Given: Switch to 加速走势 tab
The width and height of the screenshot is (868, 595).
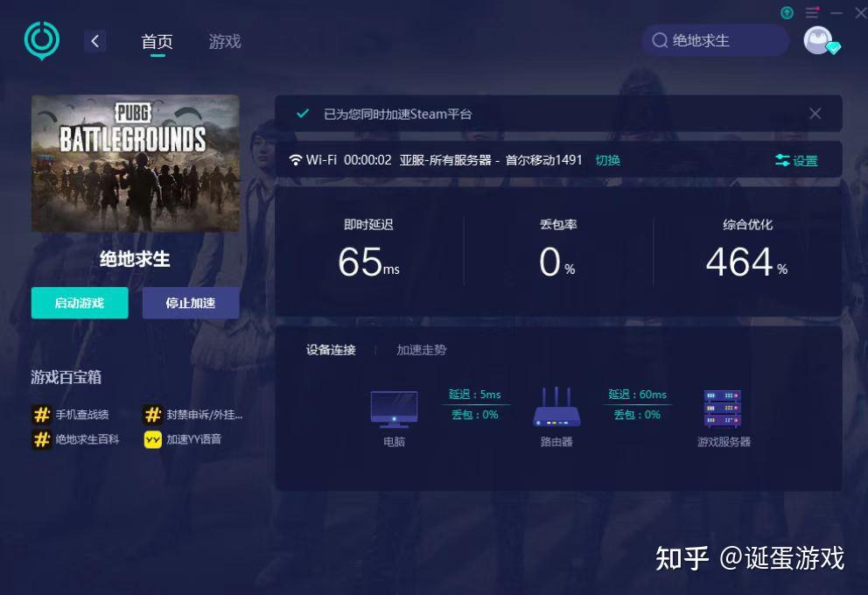Looking at the screenshot, I should pyautogui.click(x=421, y=350).
